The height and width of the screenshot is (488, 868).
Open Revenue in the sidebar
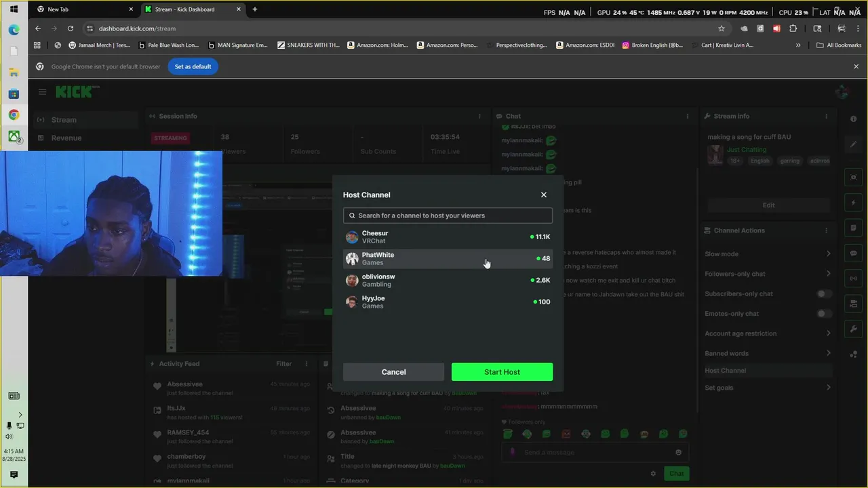[x=87, y=138]
